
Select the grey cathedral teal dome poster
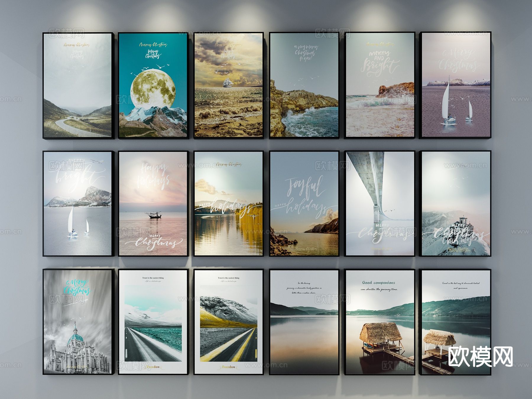(78, 322)
